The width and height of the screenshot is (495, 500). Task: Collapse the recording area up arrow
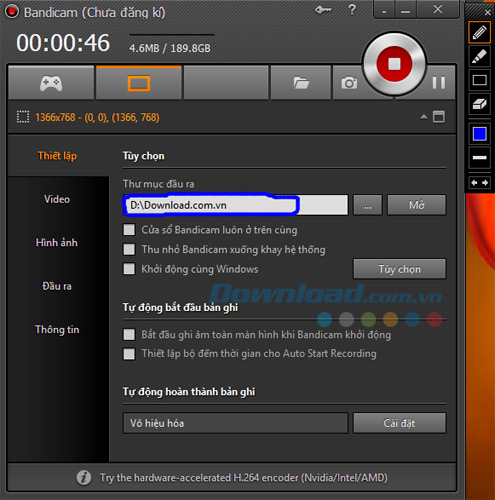click(424, 117)
